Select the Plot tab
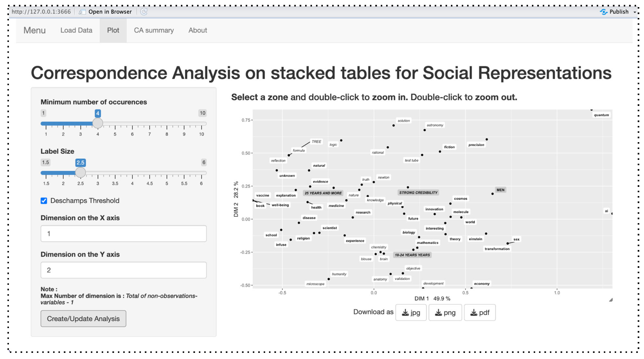Image resolution: width=644 pixels, height=359 pixels. point(113,30)
